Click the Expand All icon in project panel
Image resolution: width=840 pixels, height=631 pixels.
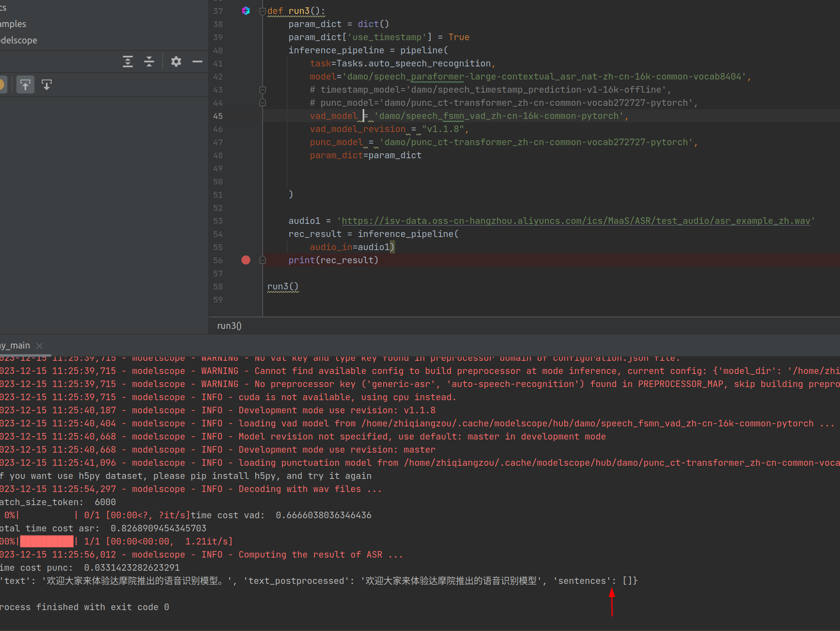coord(128,62)
